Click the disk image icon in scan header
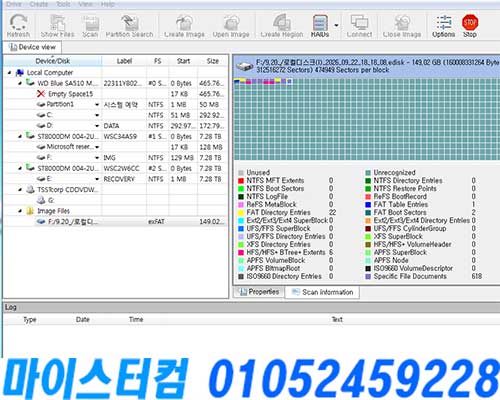The image size is (500, 400). tap(245, 66)
